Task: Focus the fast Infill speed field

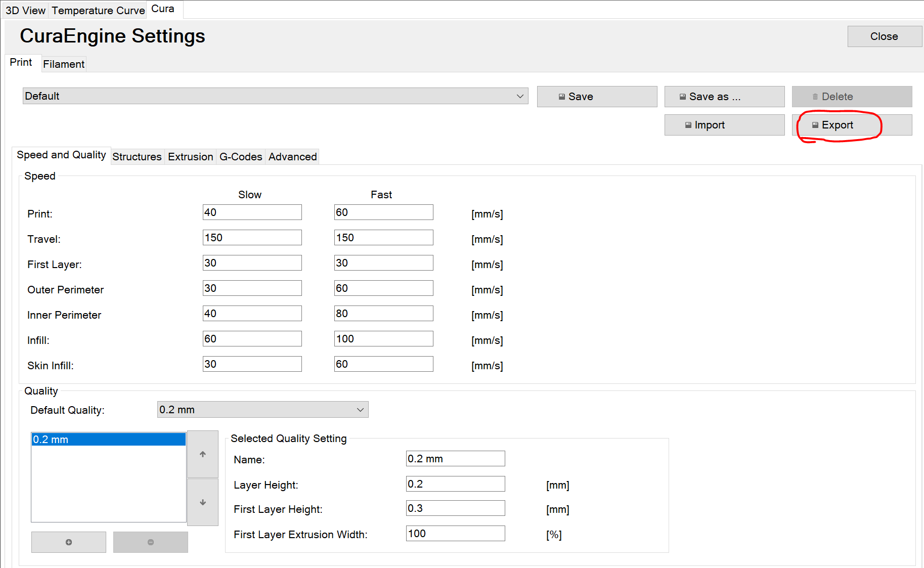Action: coord(384,339)
